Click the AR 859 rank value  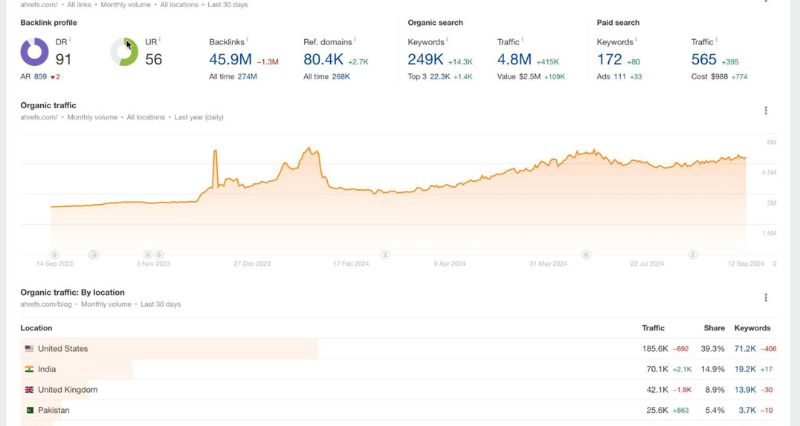[40, 77]
